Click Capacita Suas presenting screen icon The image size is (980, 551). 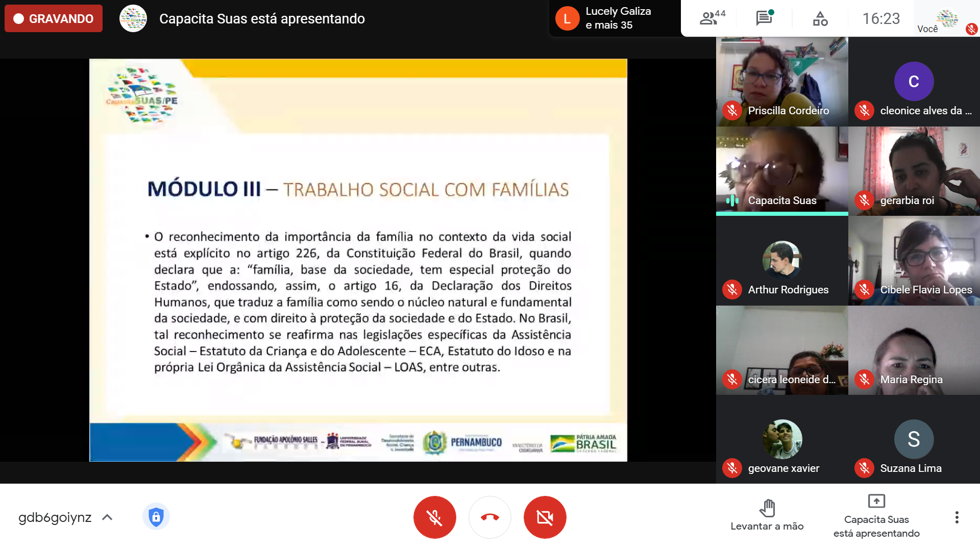[x=876, y=502]
